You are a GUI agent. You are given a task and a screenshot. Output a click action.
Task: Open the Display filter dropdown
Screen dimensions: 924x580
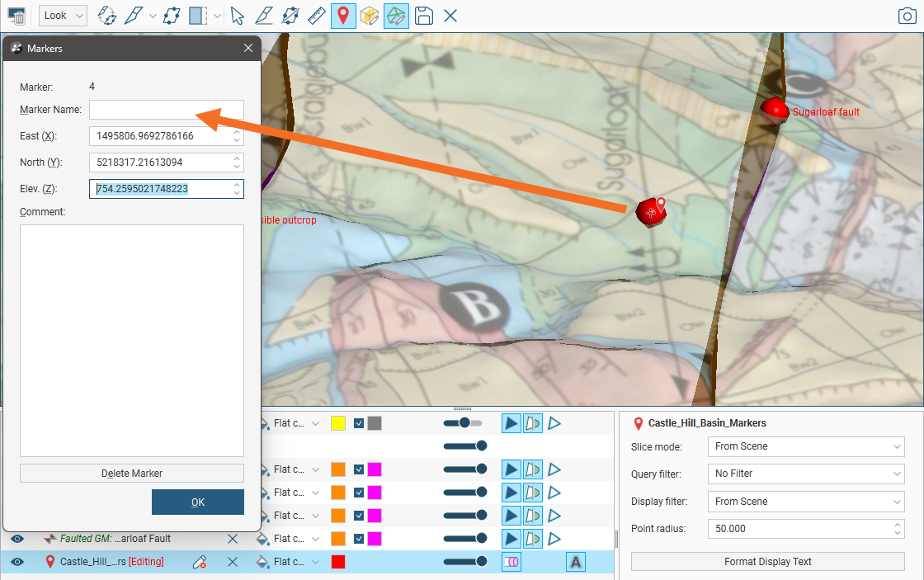[805, 502]
